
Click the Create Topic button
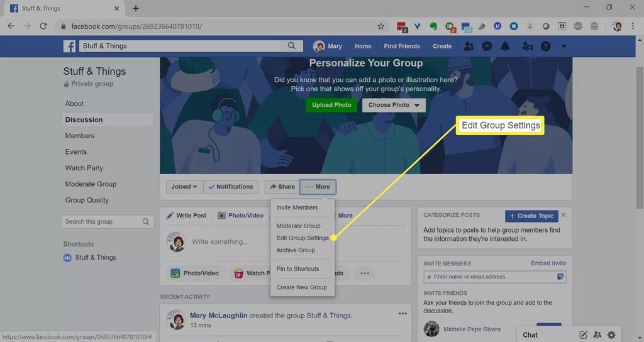click(531, 216)
